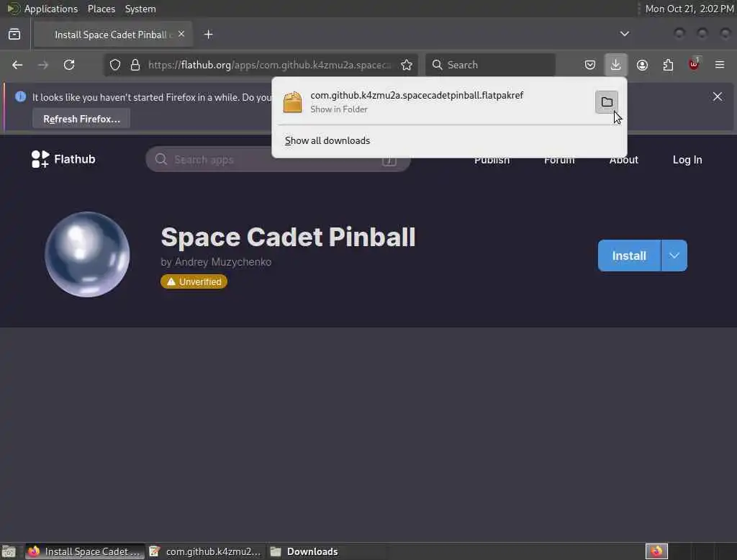Expand the list all tabs chevron

(x=624, y=34)
